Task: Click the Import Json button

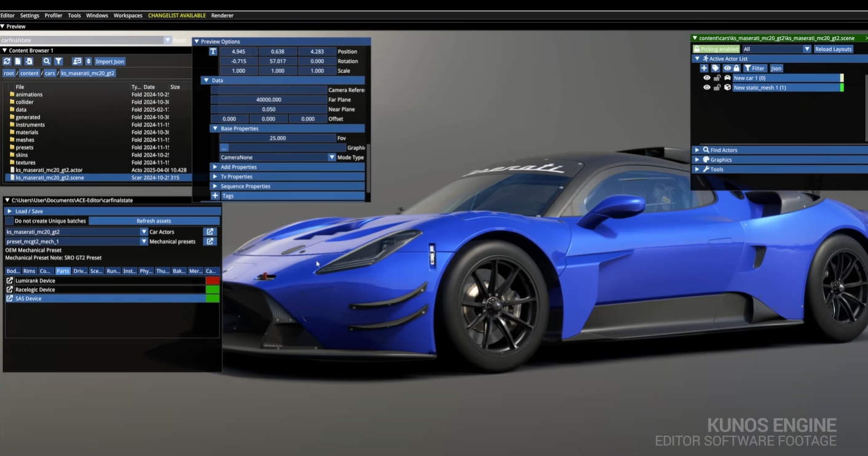Action: (x=109, y=61)
